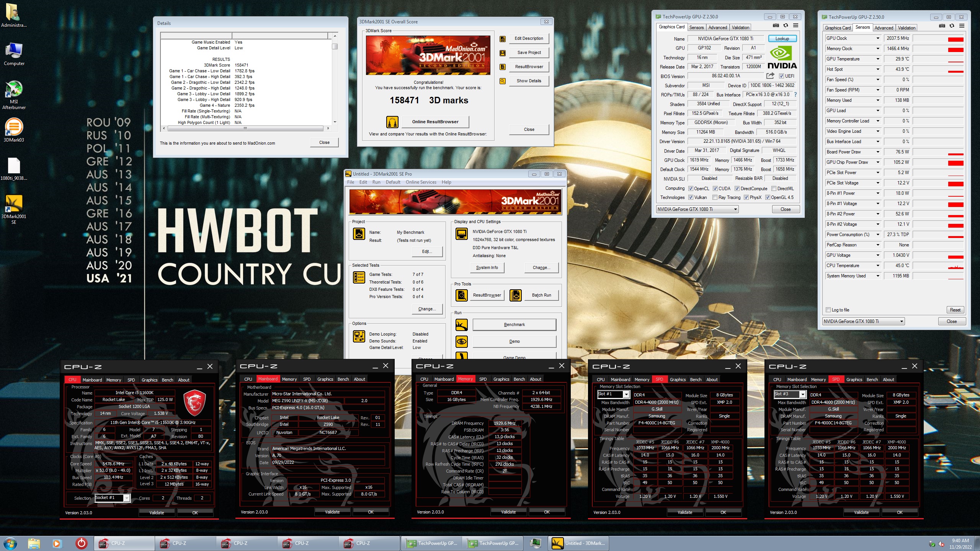
Task: Expand the GPU Clock sensor dropdown
Action: pos(878,38)
